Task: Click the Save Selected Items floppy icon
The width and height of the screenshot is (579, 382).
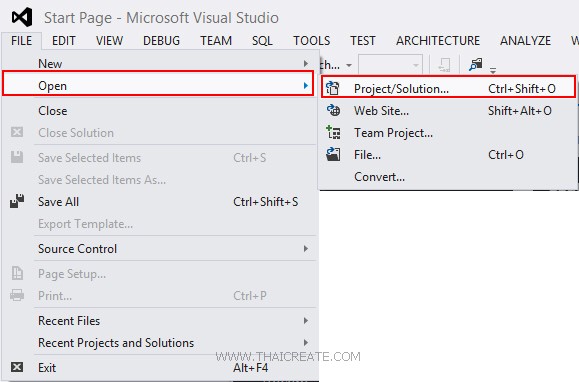Action: click(17, 157)
